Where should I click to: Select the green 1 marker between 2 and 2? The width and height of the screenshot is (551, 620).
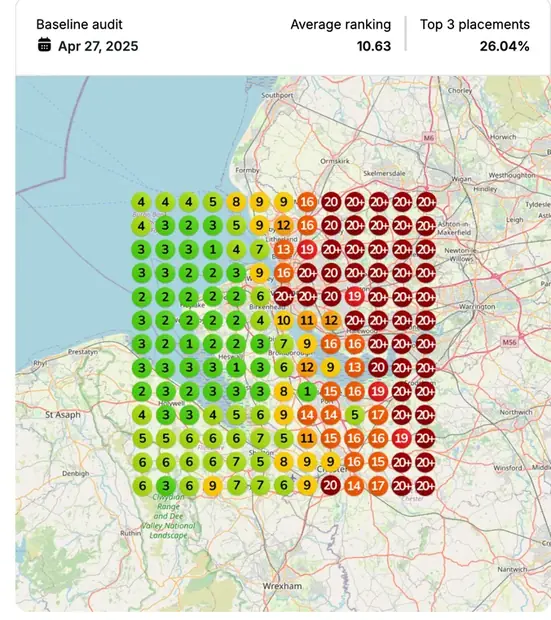pyautogui.click(x=189, y=344)
